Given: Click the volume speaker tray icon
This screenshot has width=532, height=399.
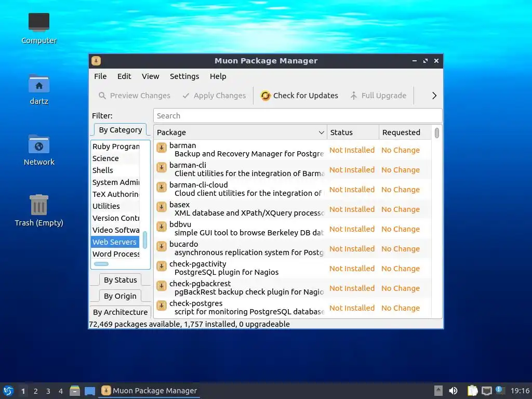Looking at the screenshot, I should click(x=453, y=391).
